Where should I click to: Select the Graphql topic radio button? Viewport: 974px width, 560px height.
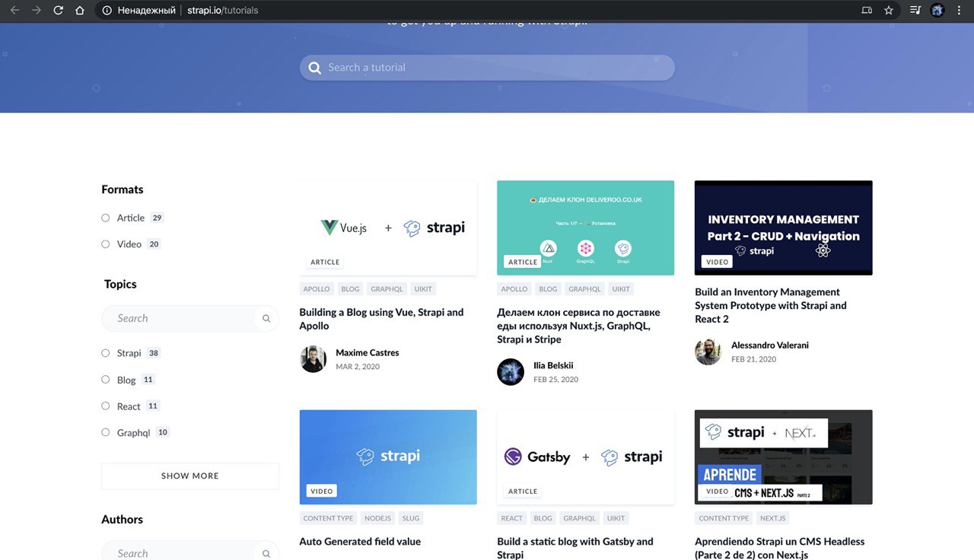tap(106, 432)
